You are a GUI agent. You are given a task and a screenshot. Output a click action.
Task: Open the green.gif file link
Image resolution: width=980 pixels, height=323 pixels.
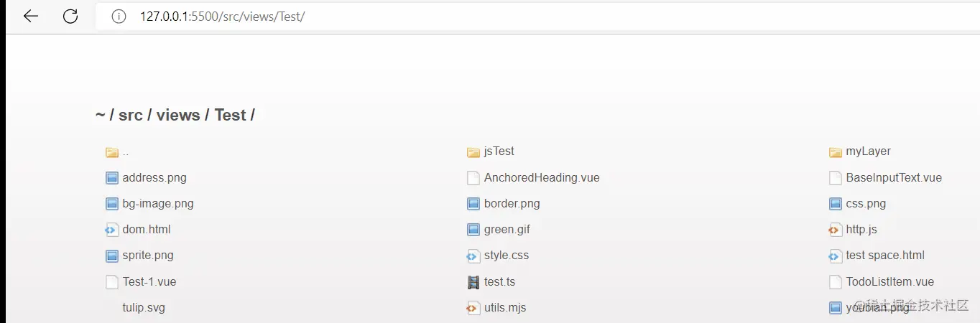pos(507,230)
